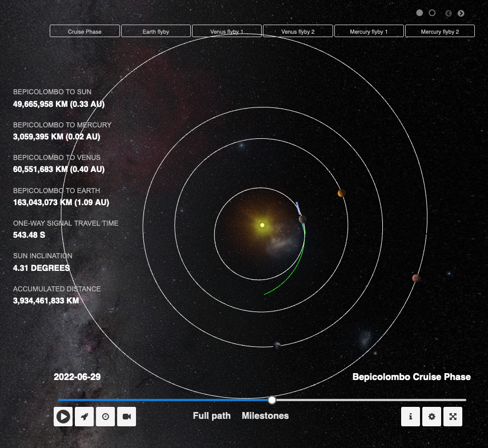Open the Venus flyby 2 tab
The width and height of the screenshot is (488, 448).
[298, 31]
